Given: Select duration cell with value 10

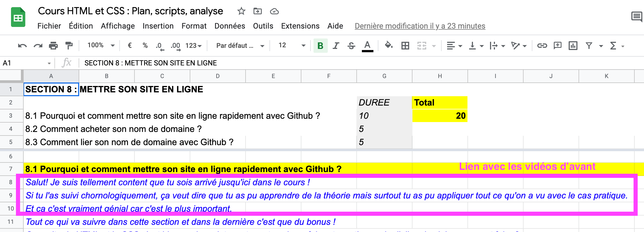Looking at the screenshot, I should (x=384, y=116).
